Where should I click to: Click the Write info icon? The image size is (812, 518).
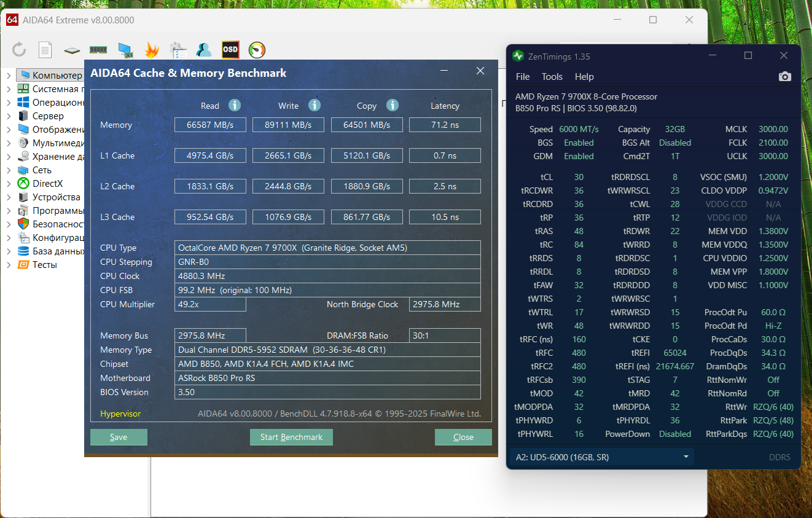(x=314, y=105)
